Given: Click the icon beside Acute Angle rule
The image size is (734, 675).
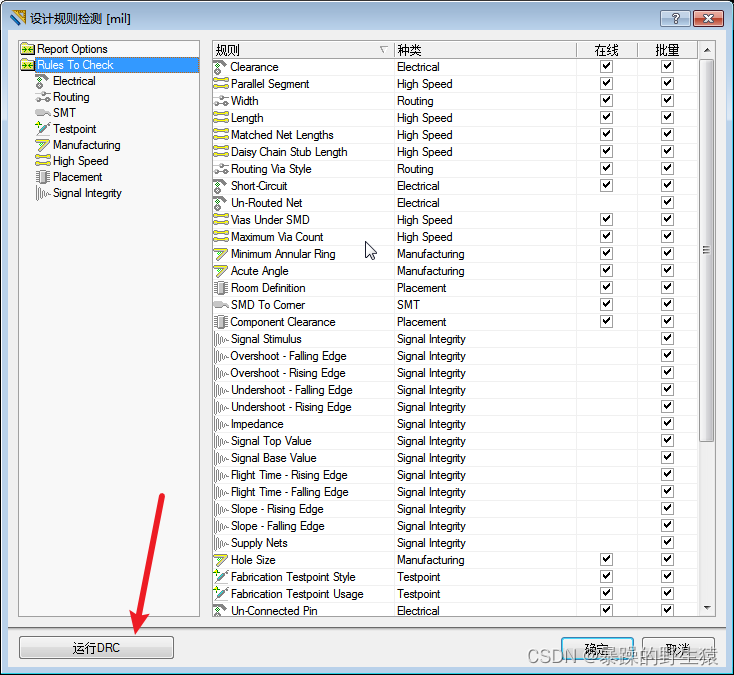Looking at the screenshot, I should 221,271.
